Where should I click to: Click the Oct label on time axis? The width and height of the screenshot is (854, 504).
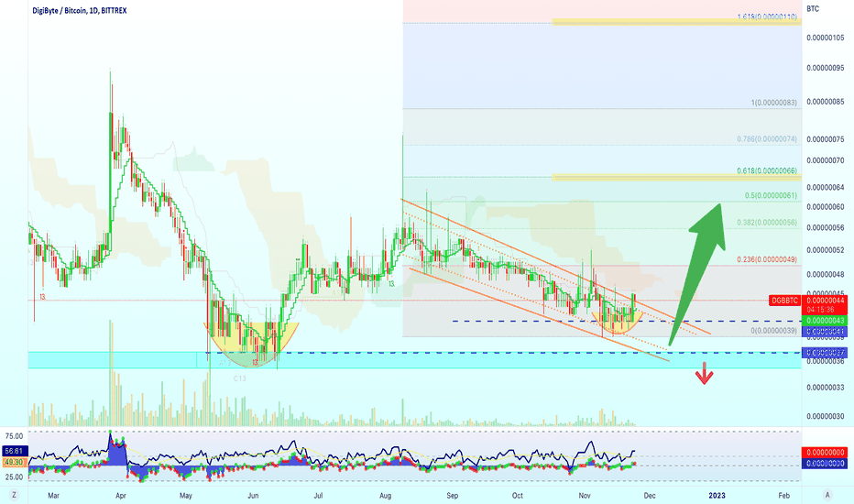(518, 495)
